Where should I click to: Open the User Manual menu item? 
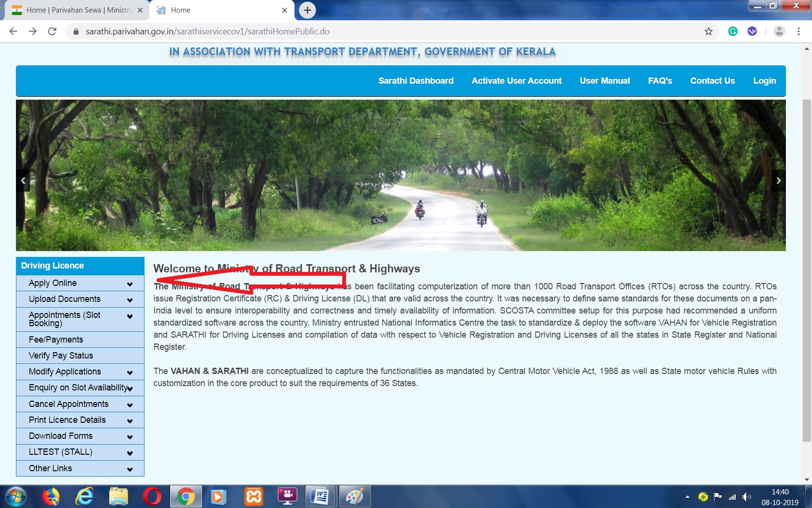[605, 81]
